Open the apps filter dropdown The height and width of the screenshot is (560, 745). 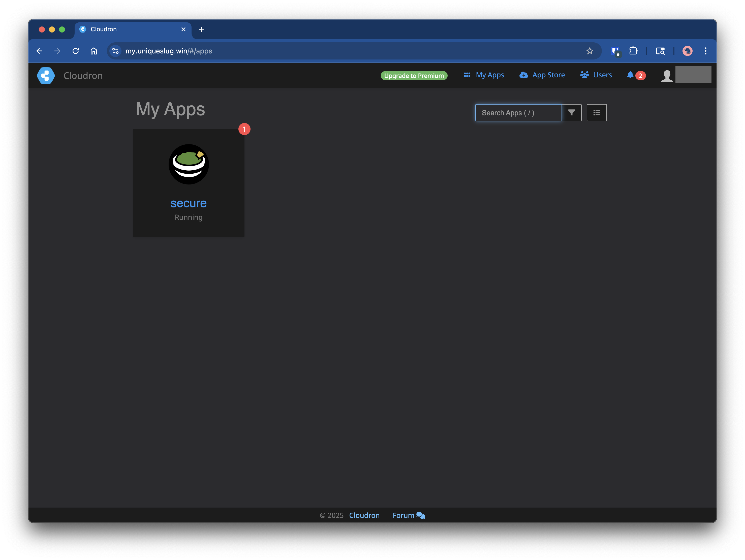coord(571,112)
